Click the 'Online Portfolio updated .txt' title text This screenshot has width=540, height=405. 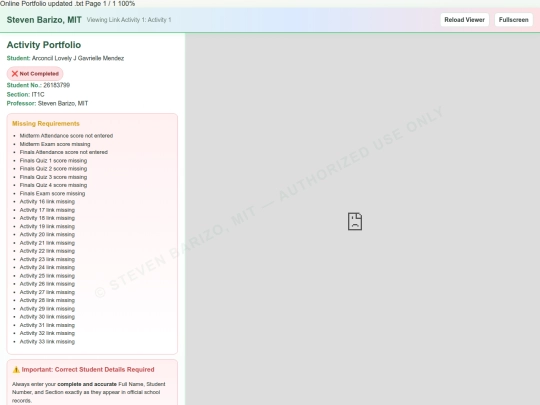pos(41,3)
